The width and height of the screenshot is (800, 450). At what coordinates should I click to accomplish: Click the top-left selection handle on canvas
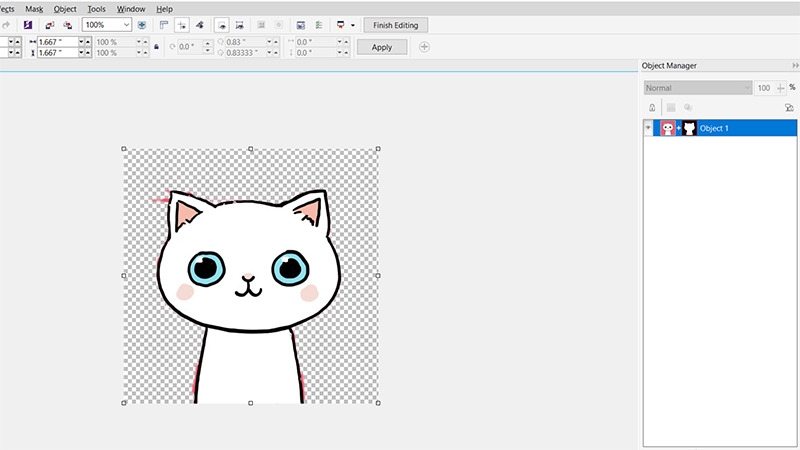coord(124,149)
